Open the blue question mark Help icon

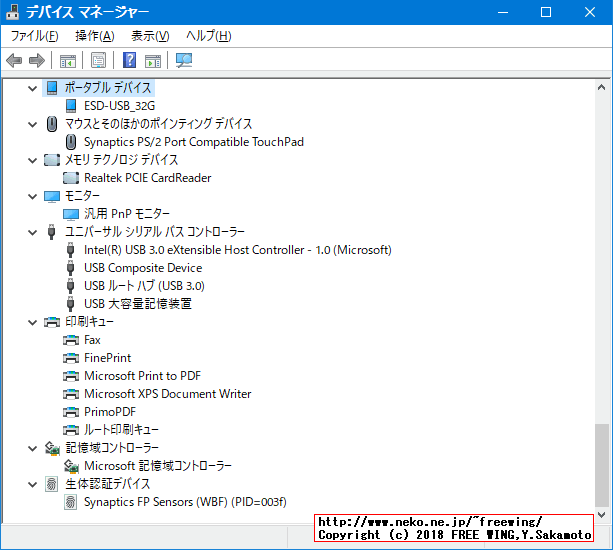[130, 61]
